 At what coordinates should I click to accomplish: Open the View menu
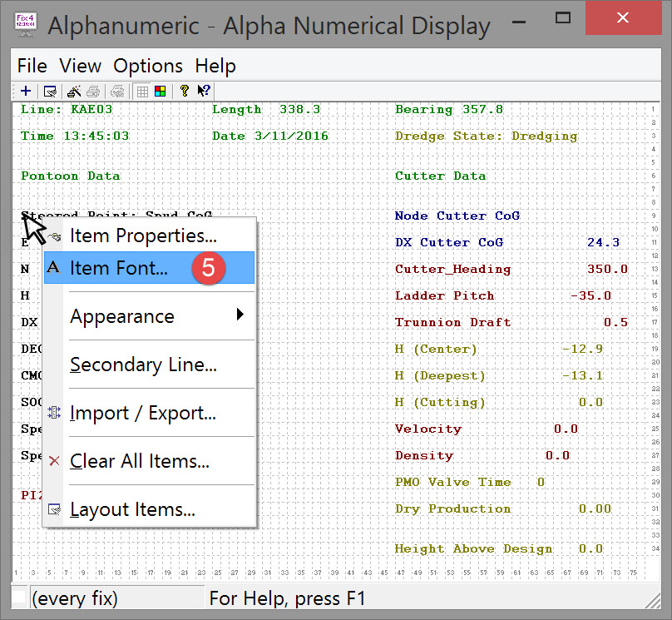80,66
